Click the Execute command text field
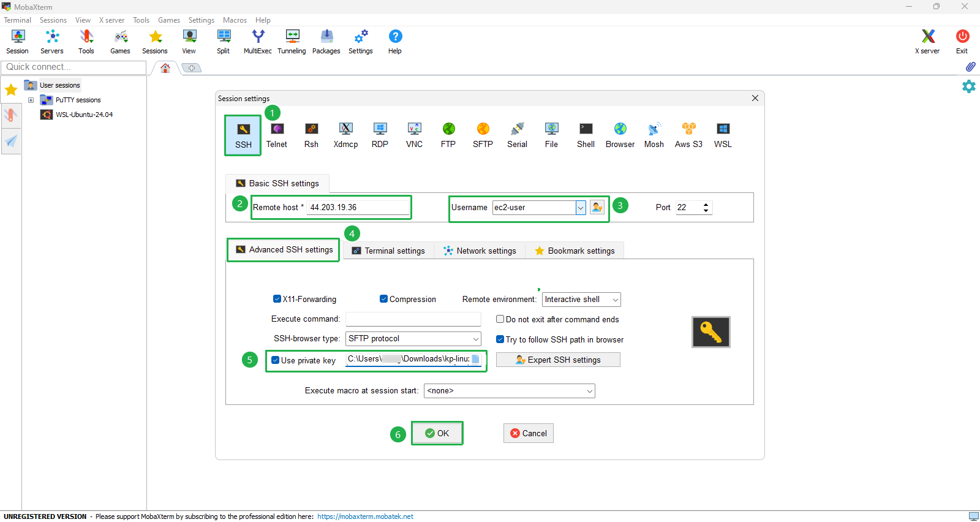The height and width of the screenshot is (522, 980). tap(413, 319)
